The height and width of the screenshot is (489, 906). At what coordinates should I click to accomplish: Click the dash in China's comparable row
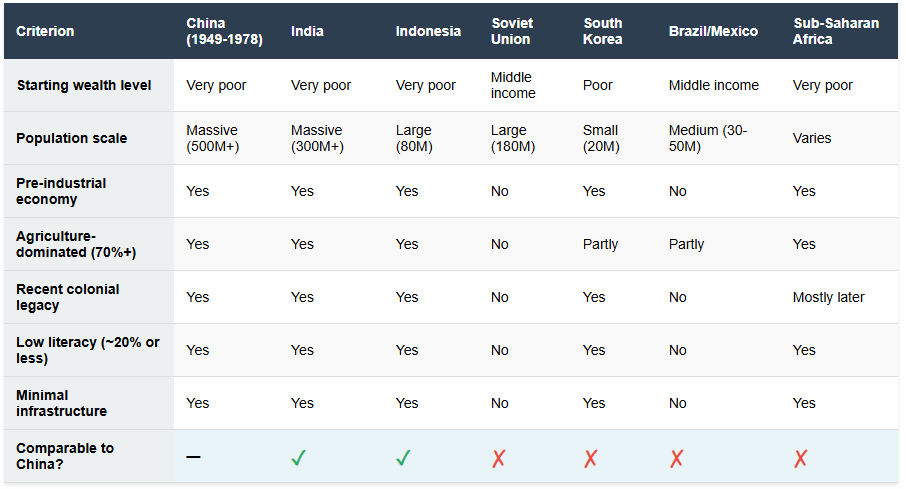click(x=193, y=457)
